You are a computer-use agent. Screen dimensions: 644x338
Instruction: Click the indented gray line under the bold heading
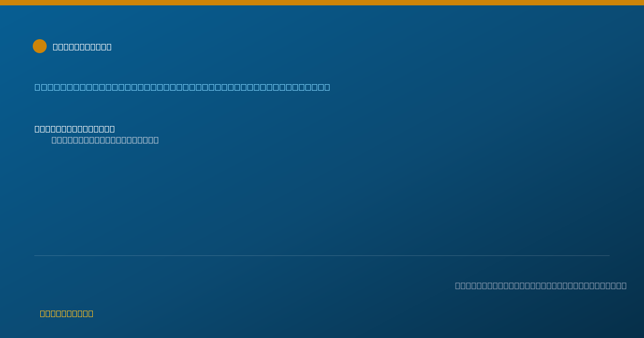(105, 140)
